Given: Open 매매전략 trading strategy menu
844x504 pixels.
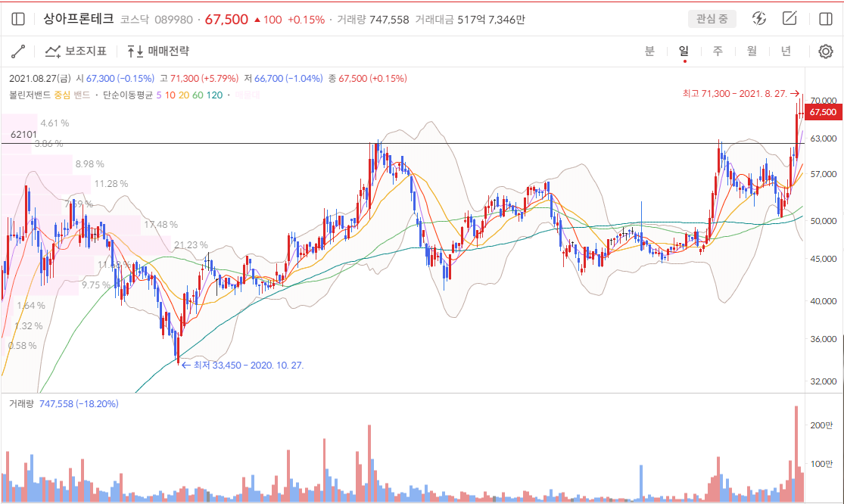Looking at the screenshot, I should pyautogui.click(x=158, y=51).
